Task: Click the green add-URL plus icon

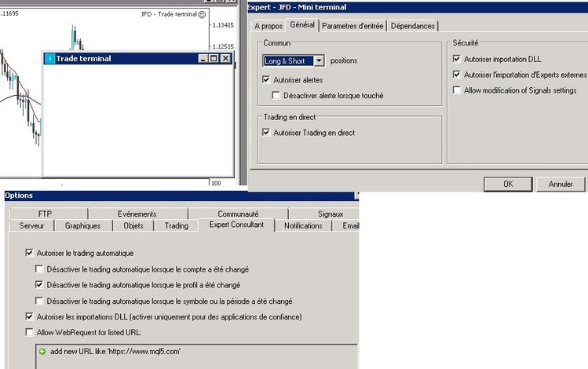Action: [42, 352]
